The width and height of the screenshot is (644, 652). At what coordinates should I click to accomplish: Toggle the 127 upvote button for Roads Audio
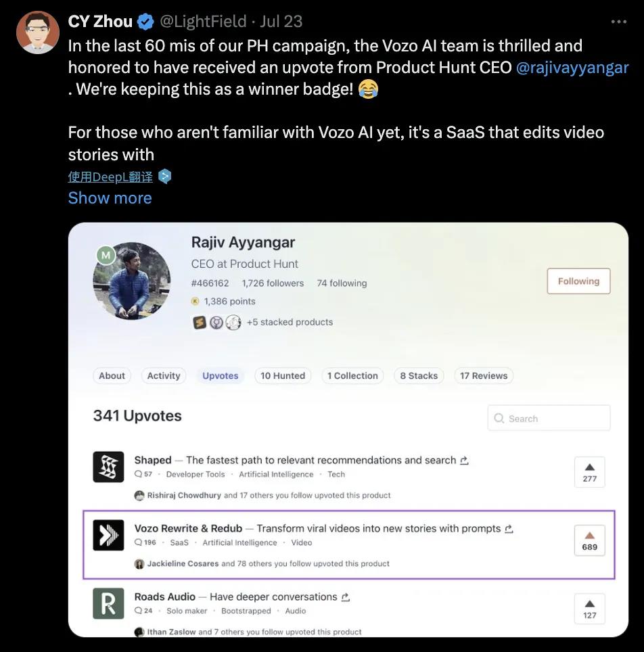[589, 609]
